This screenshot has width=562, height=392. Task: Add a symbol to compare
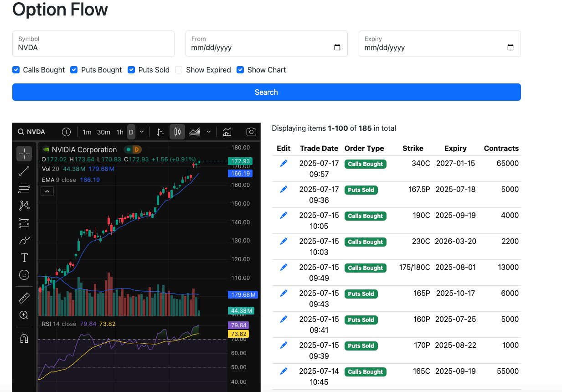[66, 132]
